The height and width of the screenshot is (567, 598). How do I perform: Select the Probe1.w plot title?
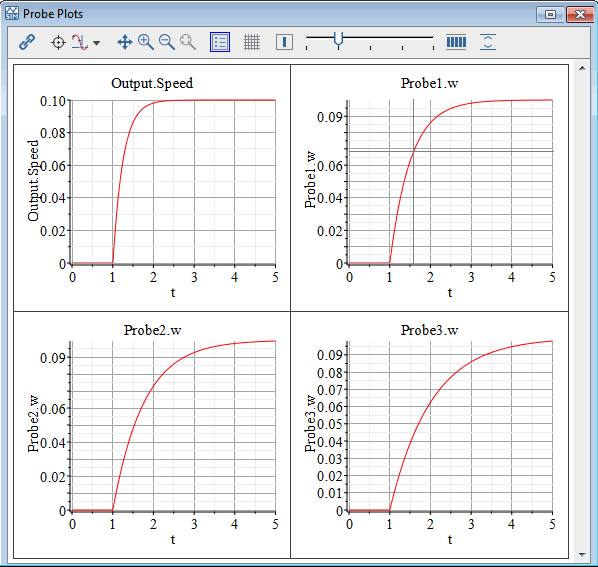coord(429,83)
